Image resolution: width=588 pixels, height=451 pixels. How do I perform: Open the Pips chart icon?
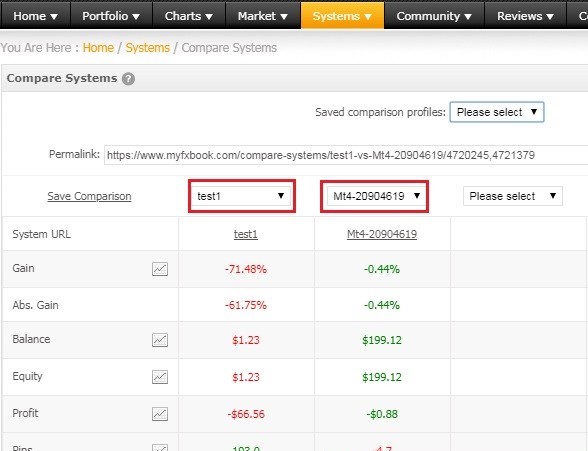pyautogui.click(x=160, y=447)
